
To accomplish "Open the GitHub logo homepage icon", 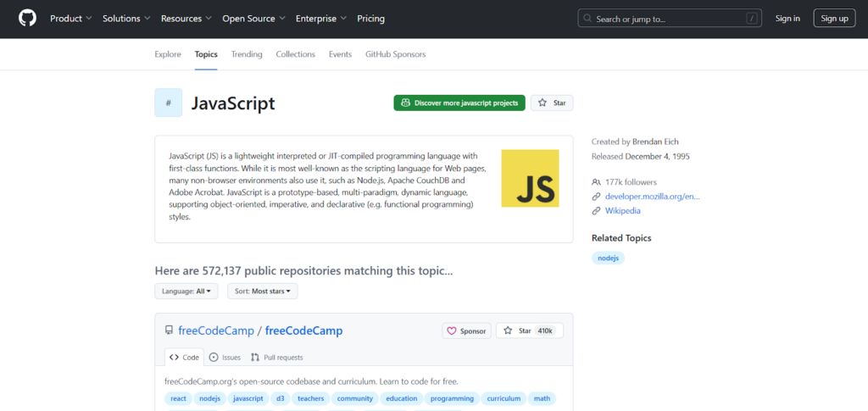I will 27,19.
